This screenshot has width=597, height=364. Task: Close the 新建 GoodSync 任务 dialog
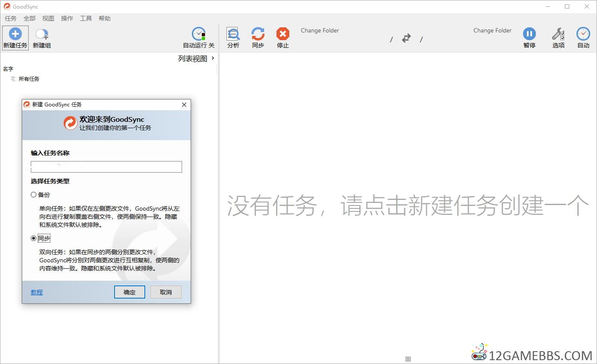coord(184,105)
